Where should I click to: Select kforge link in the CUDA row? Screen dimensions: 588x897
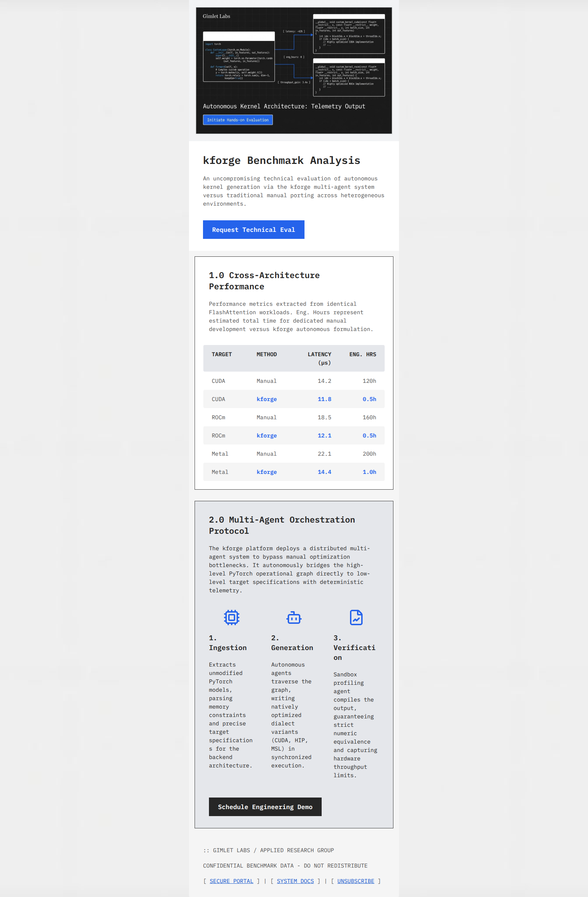(x=267, y=399)
